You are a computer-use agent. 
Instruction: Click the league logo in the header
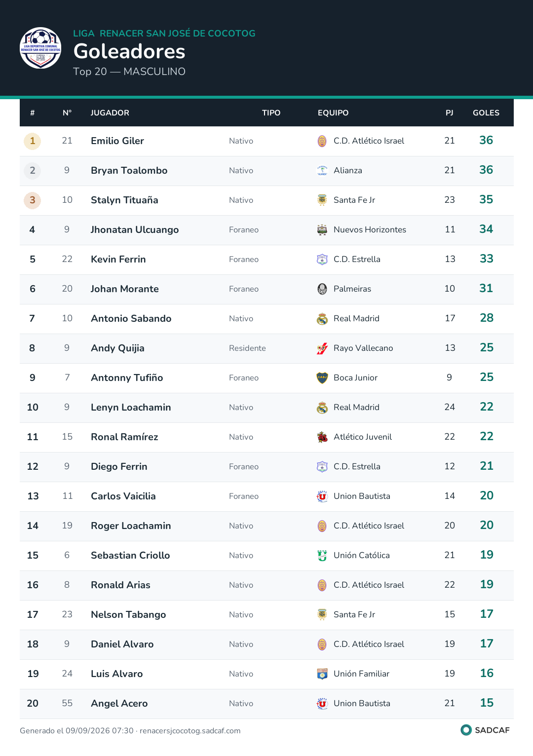point(40,48)
